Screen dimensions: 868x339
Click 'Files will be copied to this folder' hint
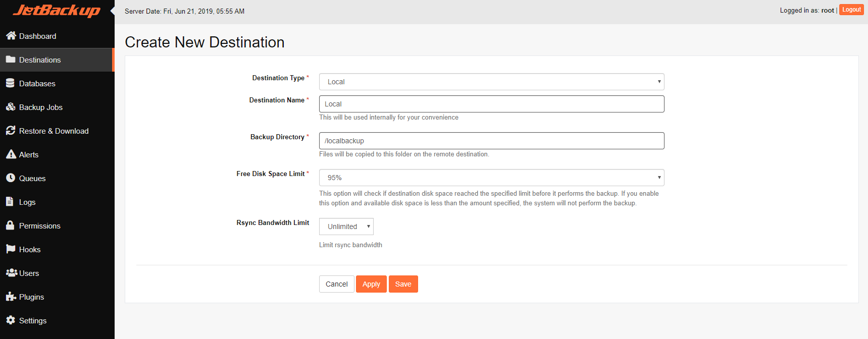(x=404, y=154)
